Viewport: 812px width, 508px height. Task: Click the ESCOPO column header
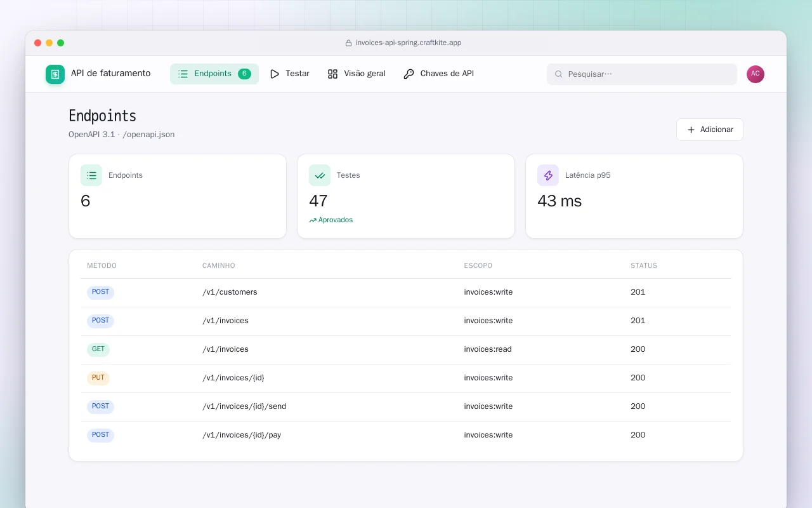478,265
